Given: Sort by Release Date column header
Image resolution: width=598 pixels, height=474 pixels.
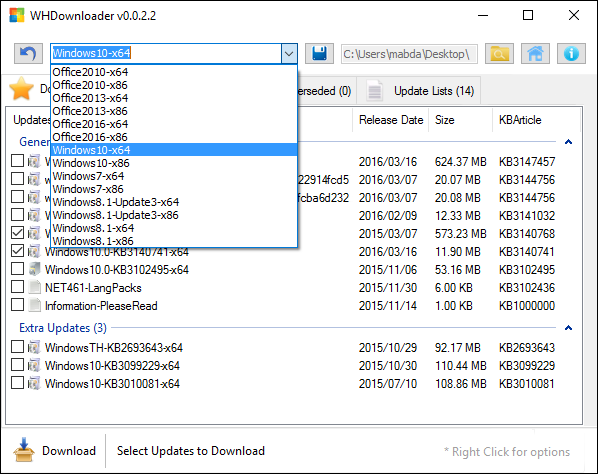Looking at the screenshot, I should click(x=391, y=120).
